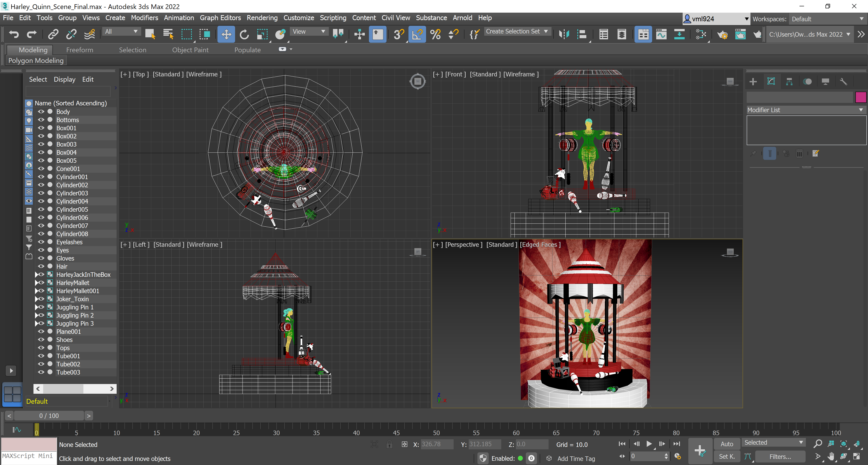The image size is (868, 465).
Task: Click the Play Animation button
Action: (x=649, y=444)
